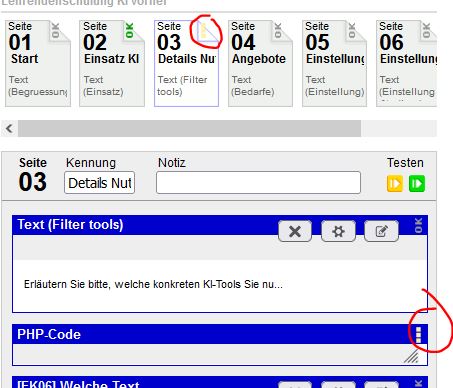Viewport: 453px width, 388px height.
Task: Select page 02 Einsatz KI thumbnail
Action: [x=112, y=63]
